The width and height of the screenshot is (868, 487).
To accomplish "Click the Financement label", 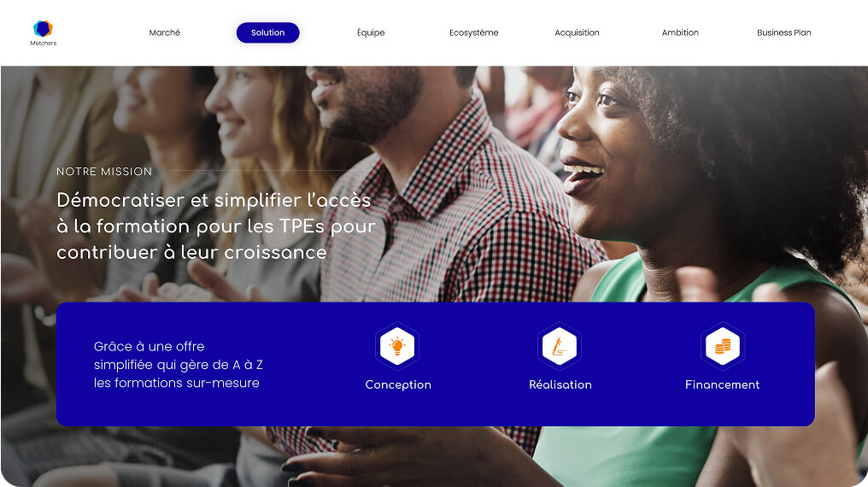I will (x=723, y=384).
